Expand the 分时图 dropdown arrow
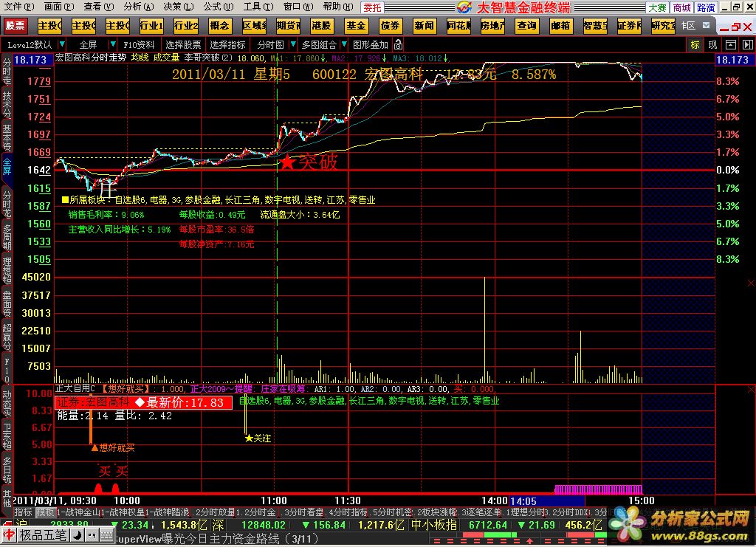This screenshot has width=756, height=547. coord(292,44)
